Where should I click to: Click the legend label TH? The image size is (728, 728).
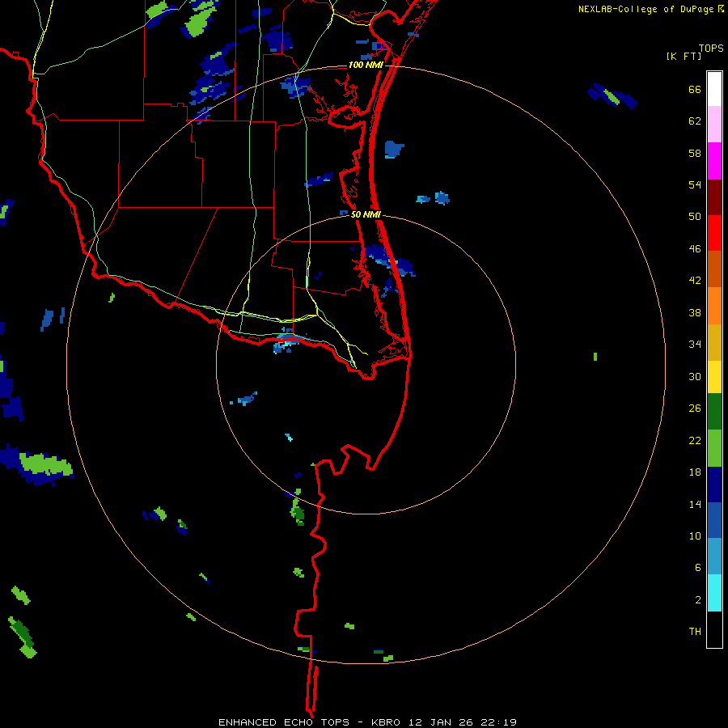click(695, 632)
